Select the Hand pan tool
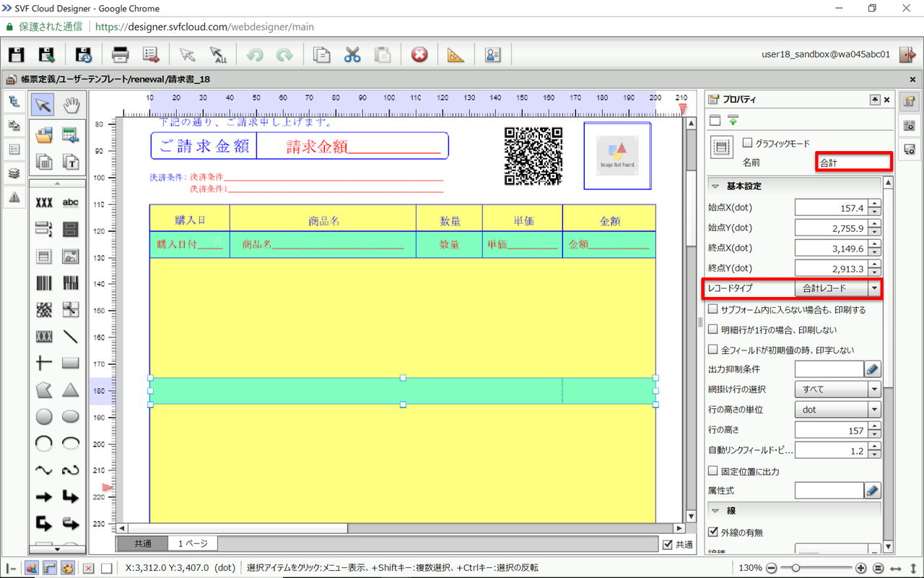Image resolution: width=924 pixels, height=578 pixels. pos(71,105)
